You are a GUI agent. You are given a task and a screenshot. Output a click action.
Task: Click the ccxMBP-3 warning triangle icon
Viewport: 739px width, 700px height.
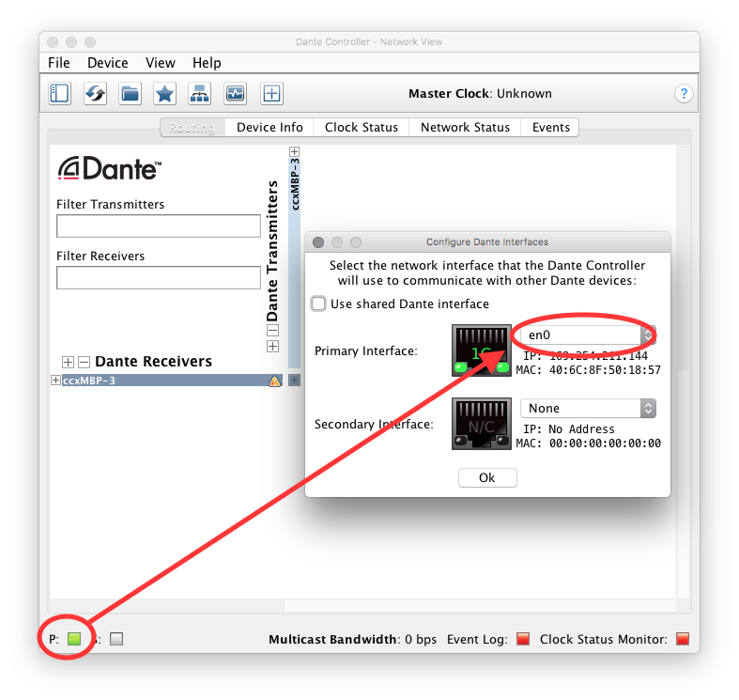coord(274,381)
